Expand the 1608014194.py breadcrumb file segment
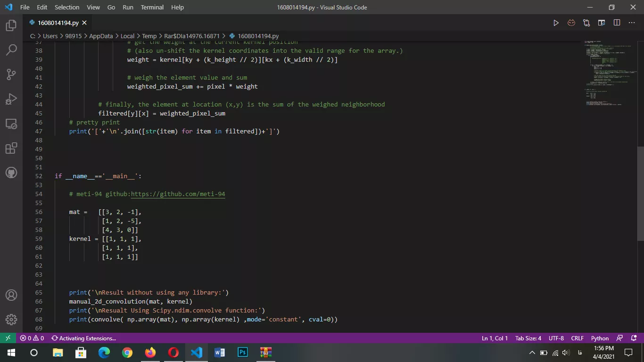Viewport: 644px width, 362px height. coord(254,36)
